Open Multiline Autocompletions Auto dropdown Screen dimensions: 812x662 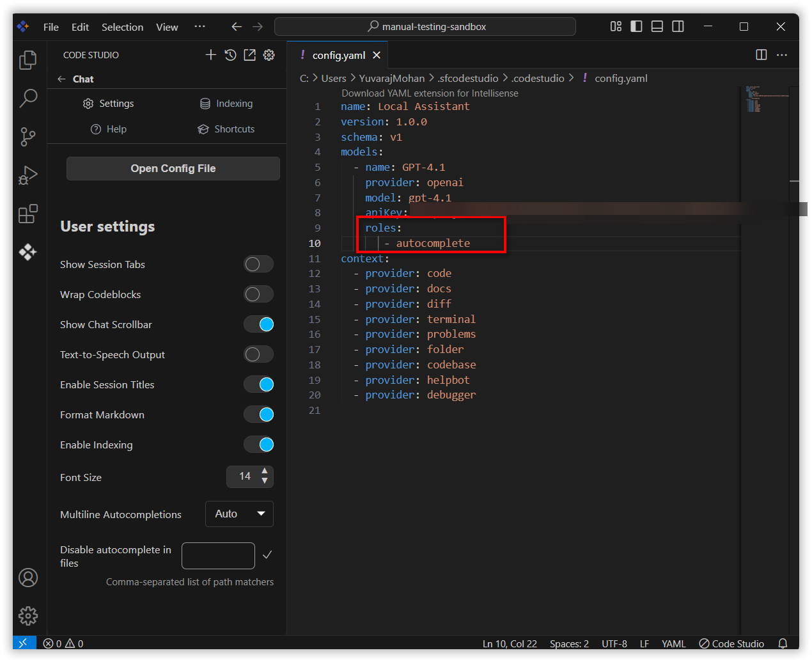(239, 514)
